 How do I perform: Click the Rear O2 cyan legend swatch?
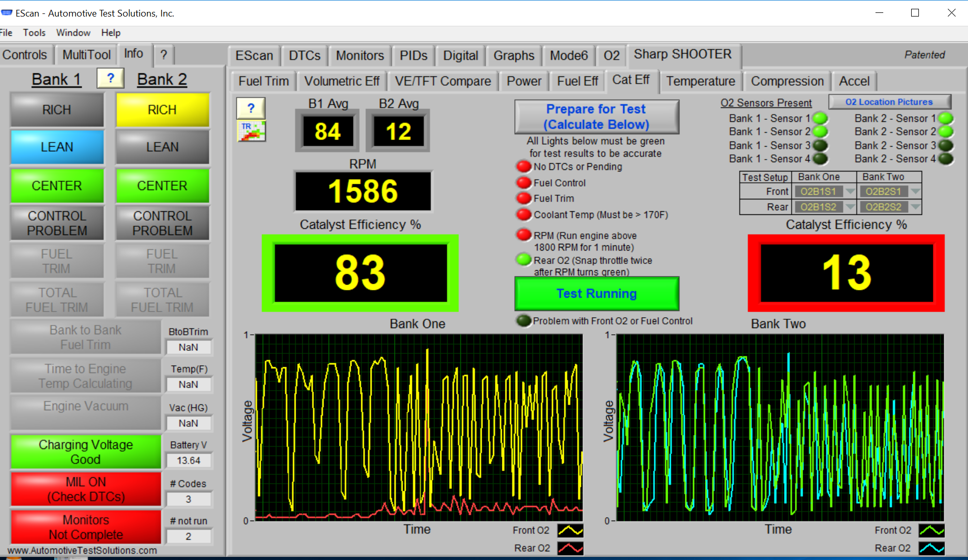[x=932, y=548]
